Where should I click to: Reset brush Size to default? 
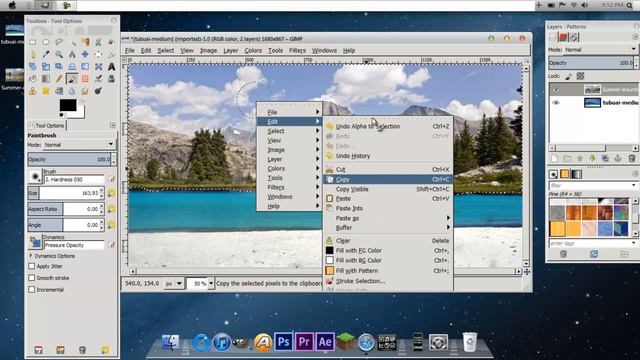pyautogui.click(x=111, y=193)
